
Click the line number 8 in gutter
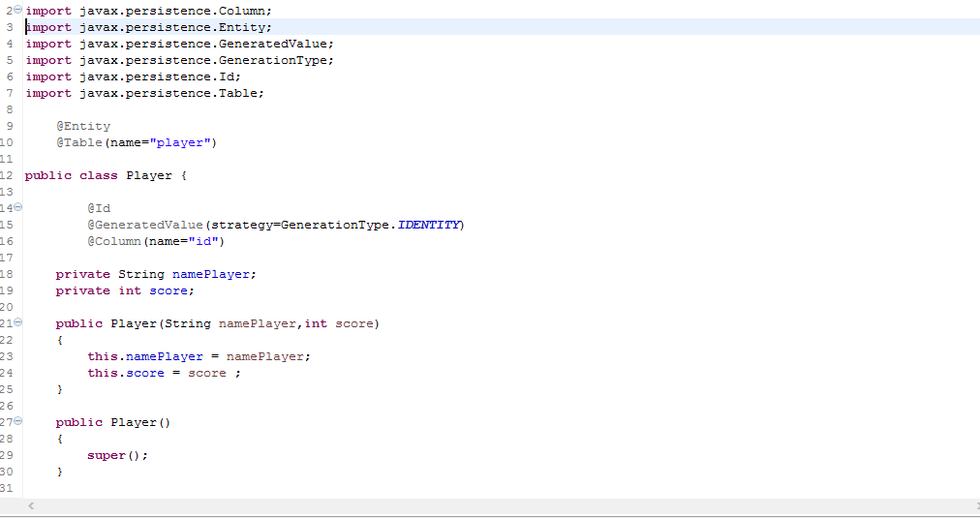(10, 109)
